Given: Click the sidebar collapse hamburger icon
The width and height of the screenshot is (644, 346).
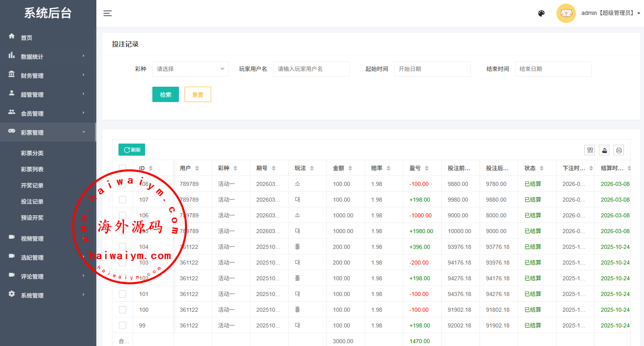Looking at the screenshot, I should (108, 13).
